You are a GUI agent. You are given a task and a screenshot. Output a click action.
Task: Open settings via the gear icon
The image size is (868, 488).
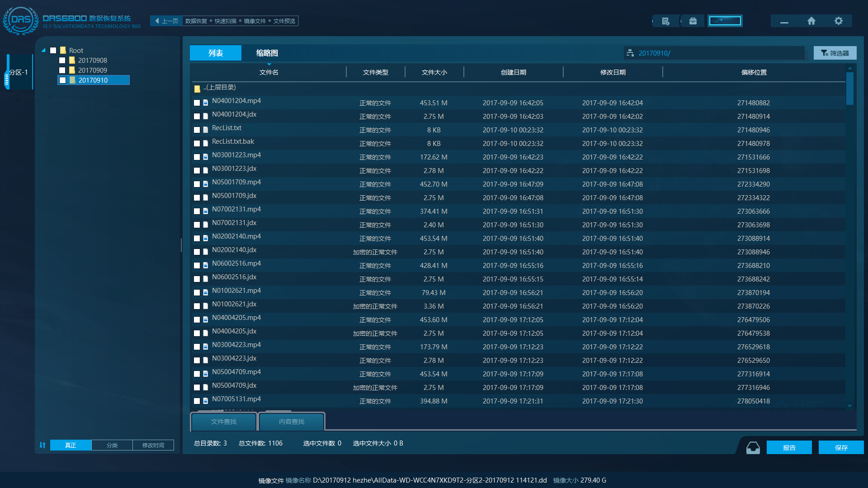tap(838, 21)
